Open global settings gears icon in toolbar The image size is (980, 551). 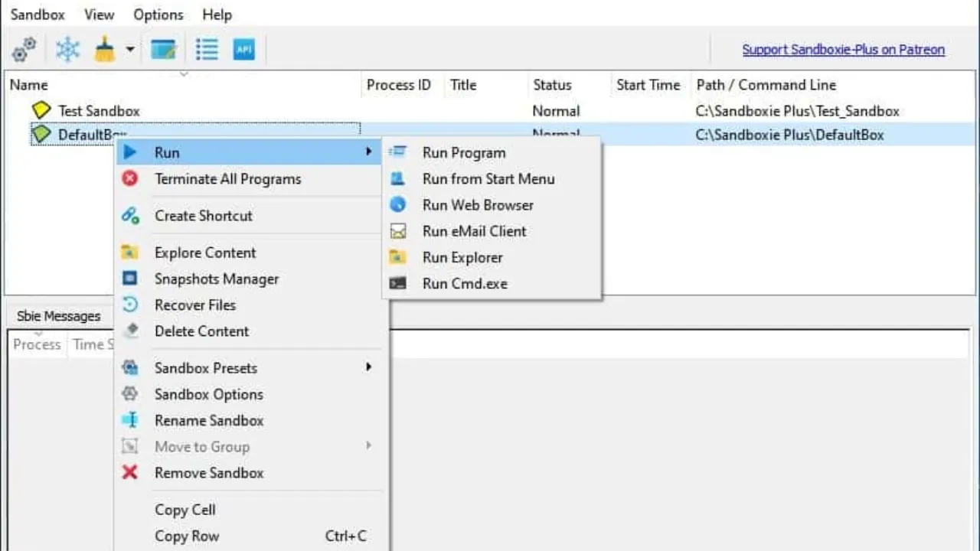[24, 50]
